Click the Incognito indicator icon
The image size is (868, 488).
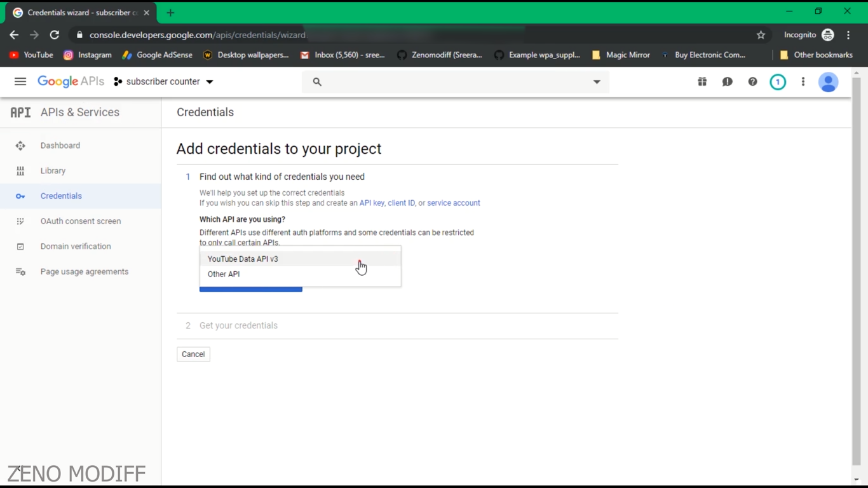827,35
